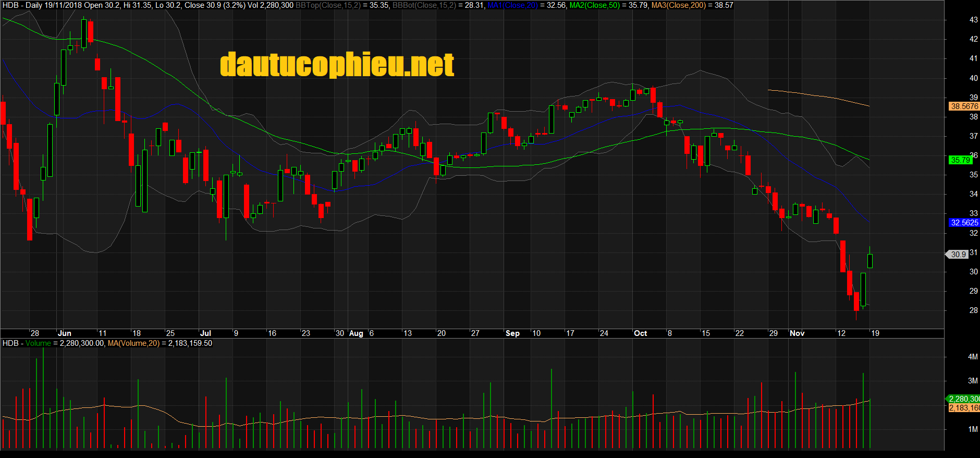Click the MA2(Close,50) green label in header

coord(595,5)
